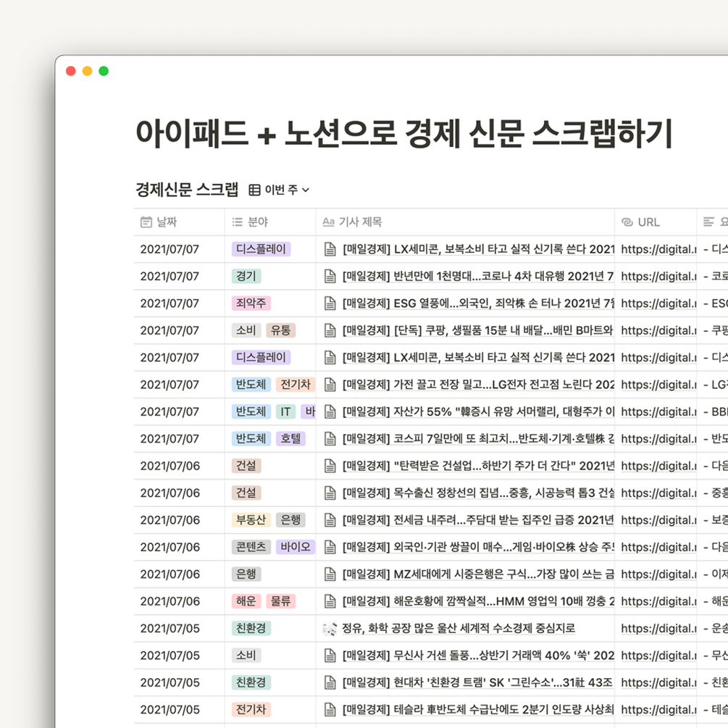
Task: Open page icon of 코스피 7일만에 article
Action: (330, 439)
